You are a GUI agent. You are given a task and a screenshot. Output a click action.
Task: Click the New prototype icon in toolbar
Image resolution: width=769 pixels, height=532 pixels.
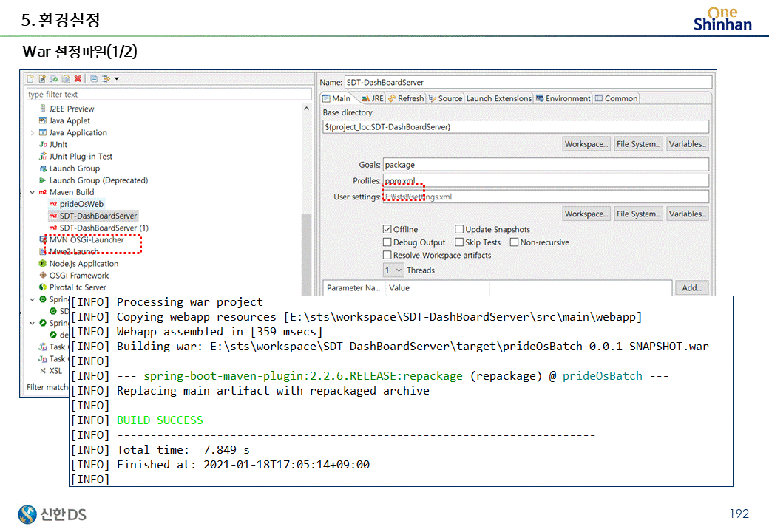click(x=42, y=78)
